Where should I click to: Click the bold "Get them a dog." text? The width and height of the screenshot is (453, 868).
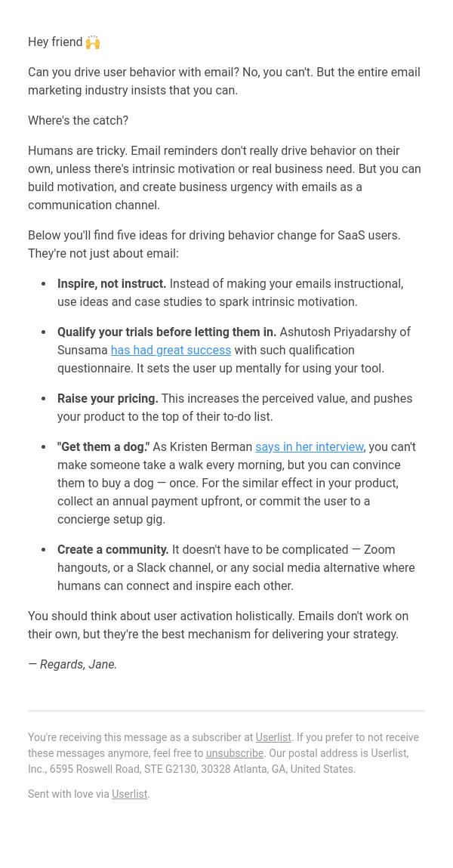click(103, 446)
